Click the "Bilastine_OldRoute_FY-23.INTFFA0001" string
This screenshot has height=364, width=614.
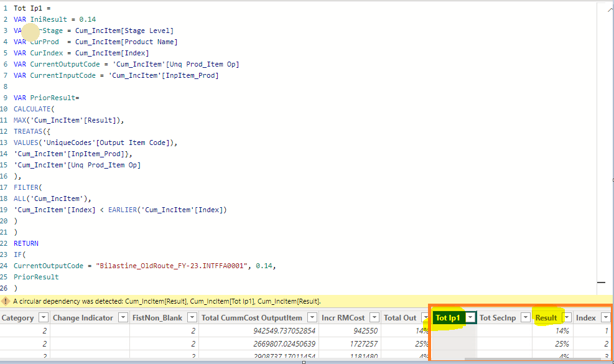pos(172,266)
